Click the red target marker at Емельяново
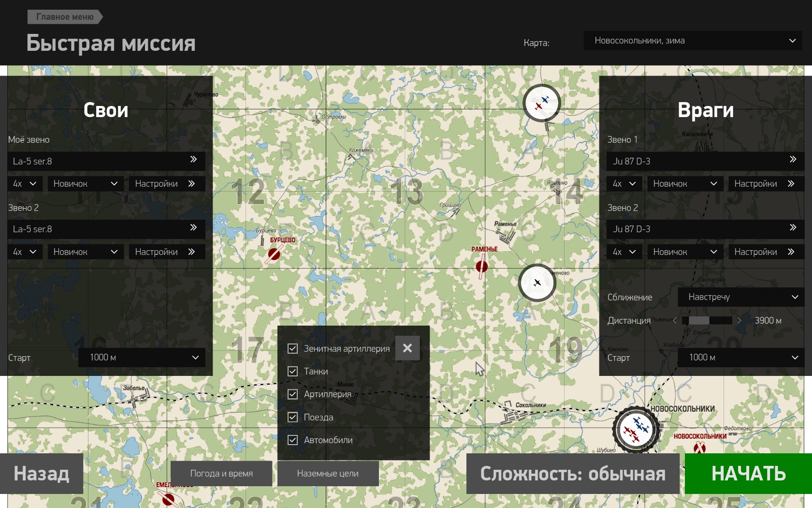 [x=168, y=499]
